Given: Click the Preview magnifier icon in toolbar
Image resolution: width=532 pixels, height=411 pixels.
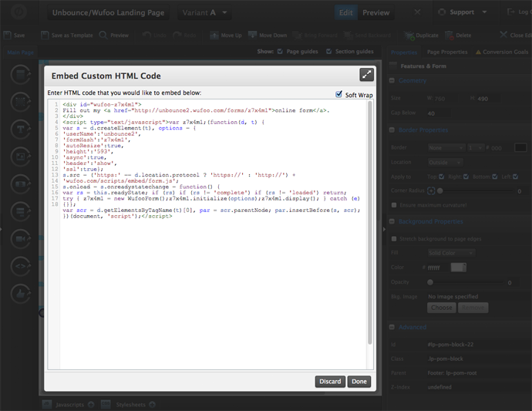Looking at the screenshot, I should click(103, 35).
